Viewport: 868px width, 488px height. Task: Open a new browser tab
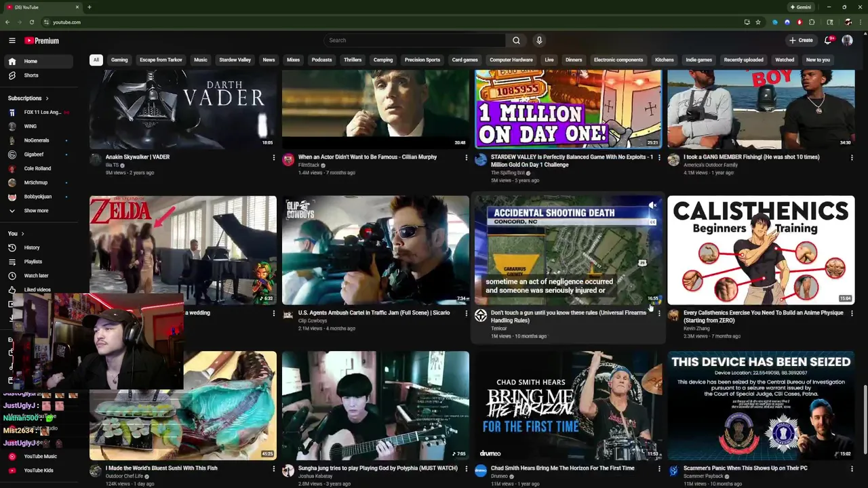pyautogui.click(x=89, y=7)
